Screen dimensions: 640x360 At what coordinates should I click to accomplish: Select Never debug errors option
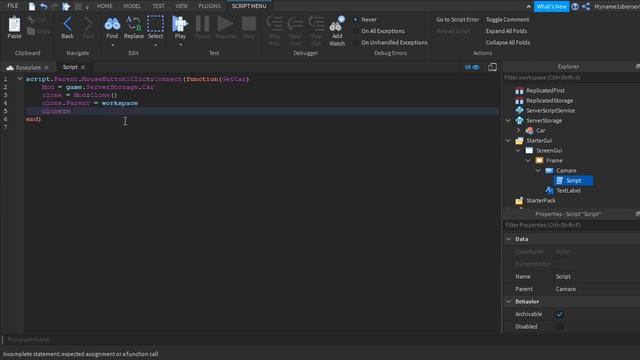(356, 20)
